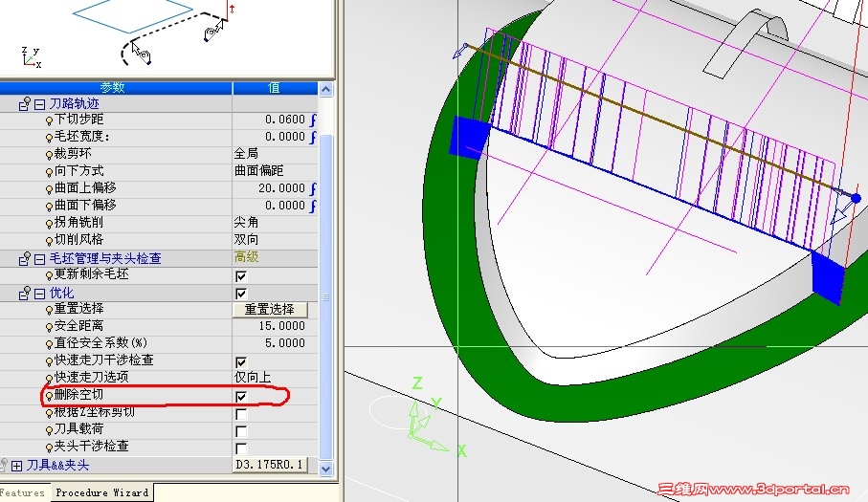Collapse the 刀路轨迹 group
868x502 pixels.
[x=39, y=104]
